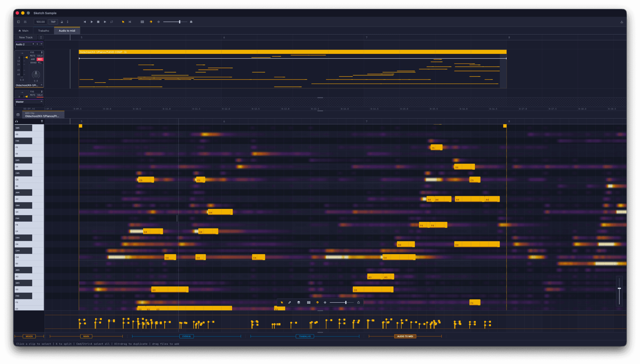Click the export download icon at top right
Image resolution: width=640 pixels, height=364 pixels.
622,22
